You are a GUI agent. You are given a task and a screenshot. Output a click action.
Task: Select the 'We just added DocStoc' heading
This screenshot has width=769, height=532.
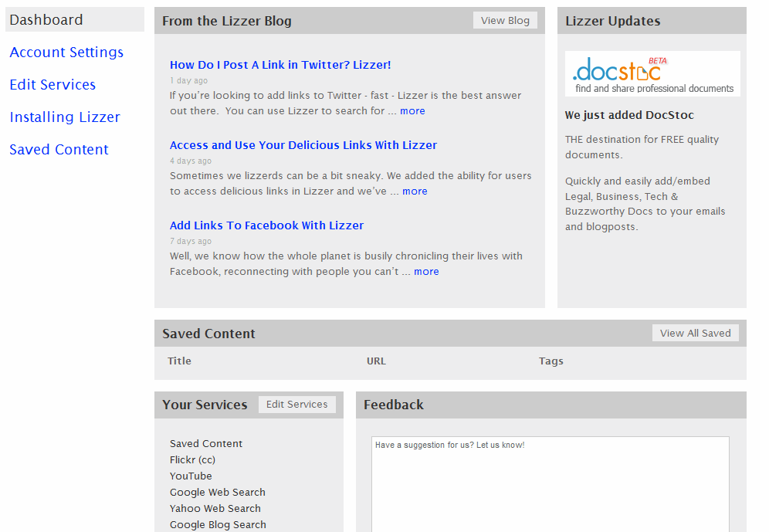click(x=629, y=115)
